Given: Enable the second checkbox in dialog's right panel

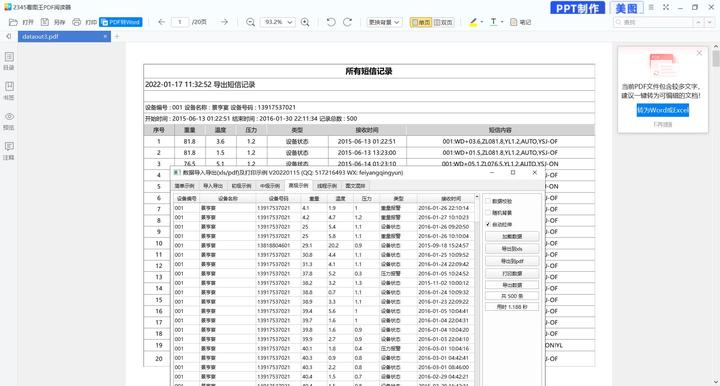Looking at the screenshot, I should [488, 213].
